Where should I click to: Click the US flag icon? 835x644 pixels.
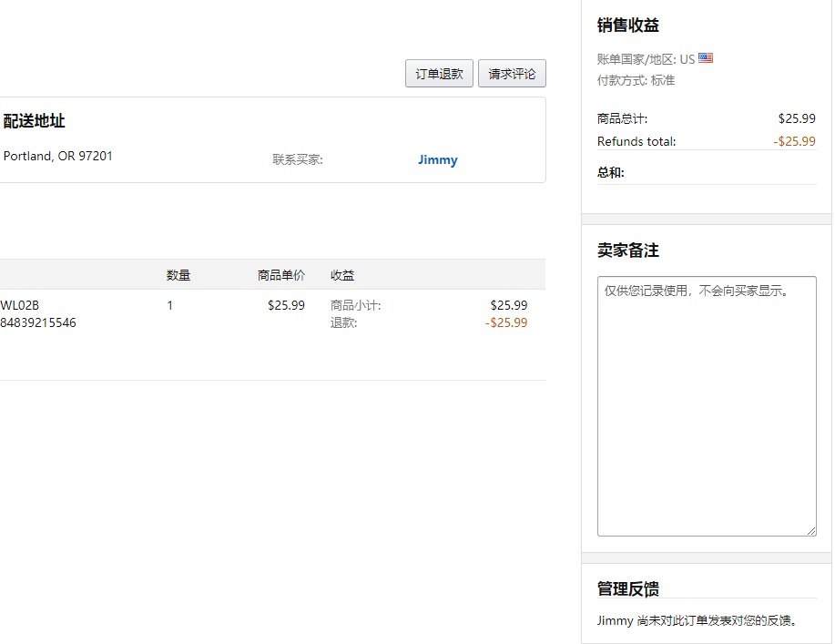(x=706, y=58)
